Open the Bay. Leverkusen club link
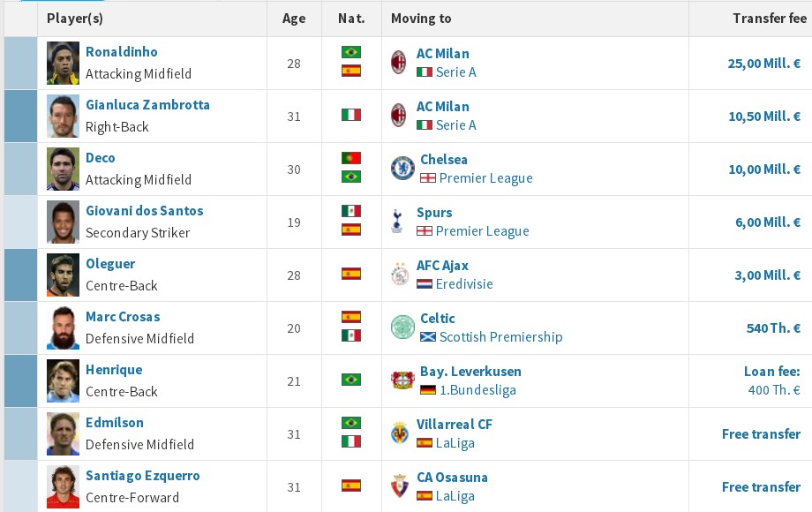 470,372
